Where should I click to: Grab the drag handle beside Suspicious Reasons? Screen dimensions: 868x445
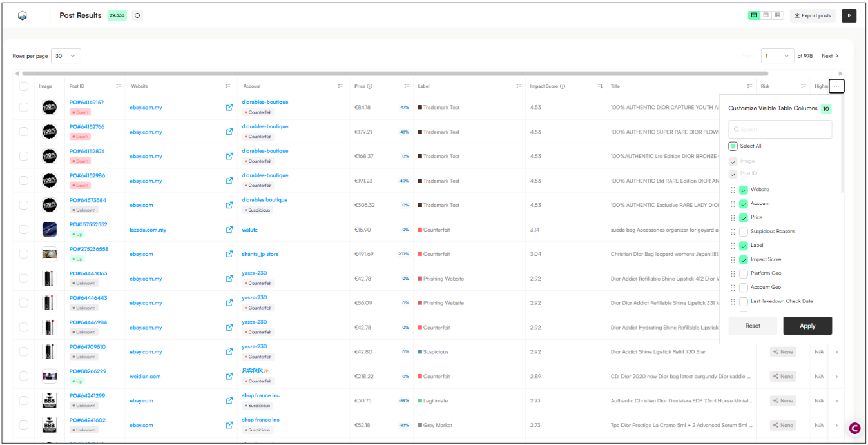tap(733, 232)
